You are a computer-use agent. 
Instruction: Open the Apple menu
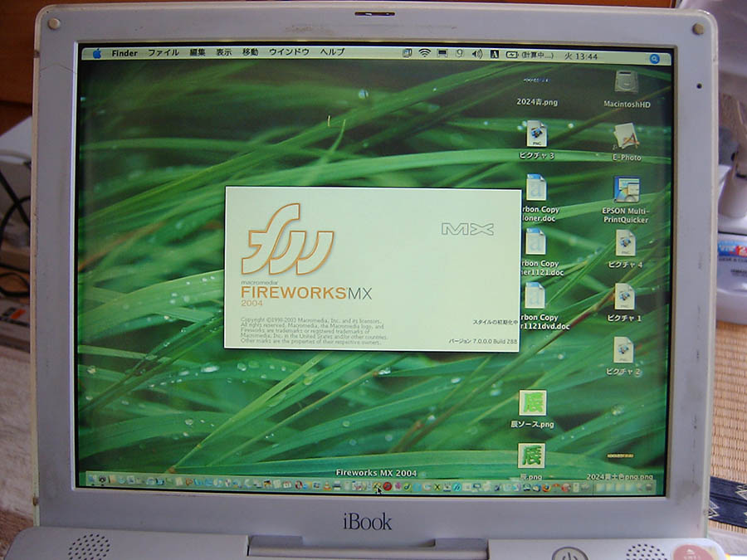click(x=97, y=53)
